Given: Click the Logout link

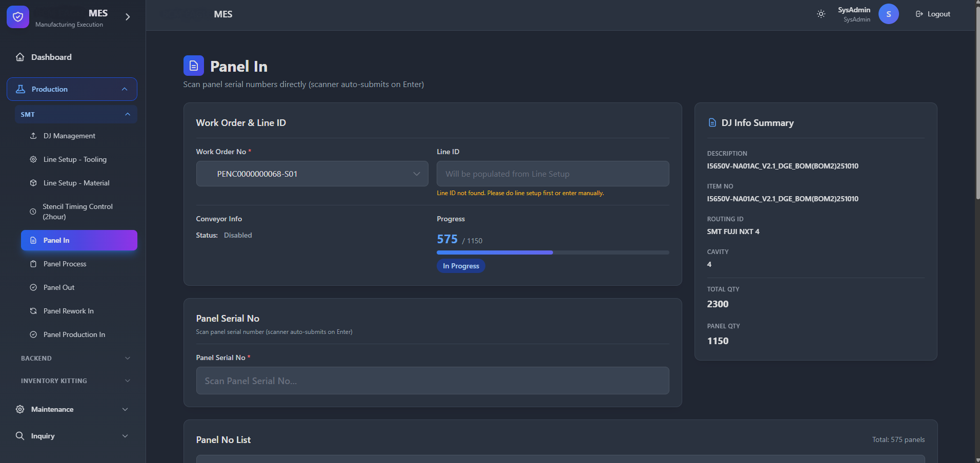Looking at the screenshot, I should 933,14.
